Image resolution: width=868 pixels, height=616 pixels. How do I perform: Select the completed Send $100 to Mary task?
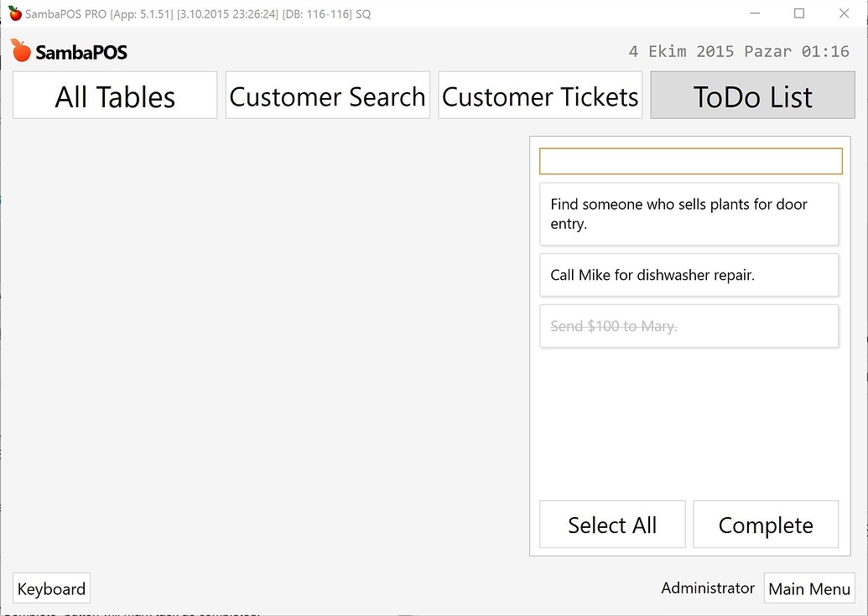[689, 326]
